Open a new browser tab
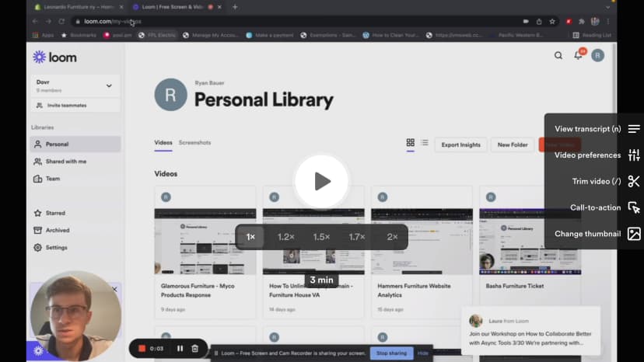The width and height of the screenshot is (644, 362). tap(235, 7)
